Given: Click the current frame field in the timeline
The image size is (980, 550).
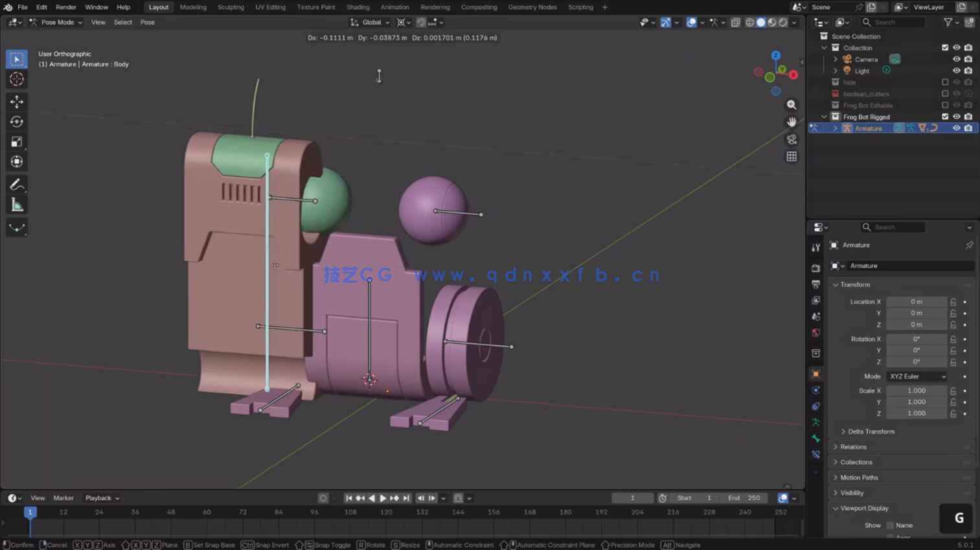Looking at the screenshot, I should 632,498.
